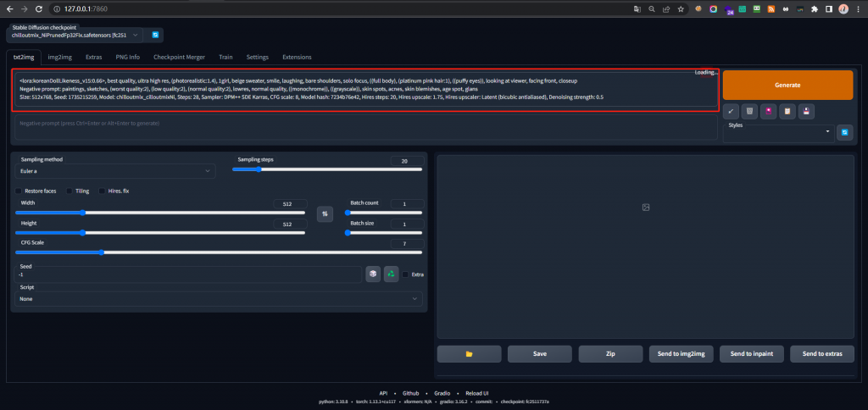Open the Chrome profile avatar

pyautogui.click(x=843, y=8)
